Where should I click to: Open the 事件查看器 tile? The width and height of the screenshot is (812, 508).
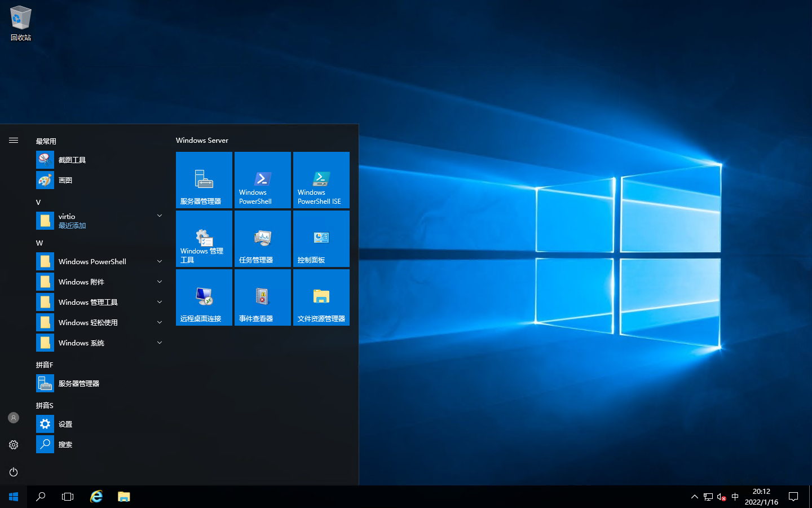[263, 297]
